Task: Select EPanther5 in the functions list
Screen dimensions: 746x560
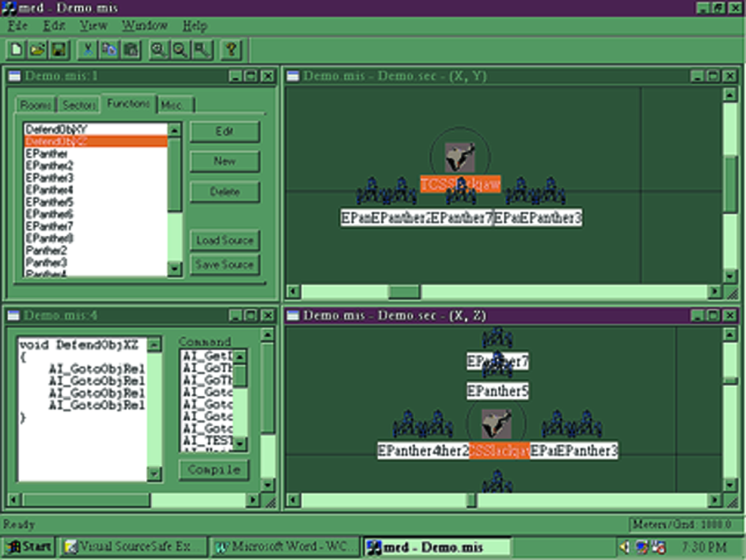Action: point(50,202)
